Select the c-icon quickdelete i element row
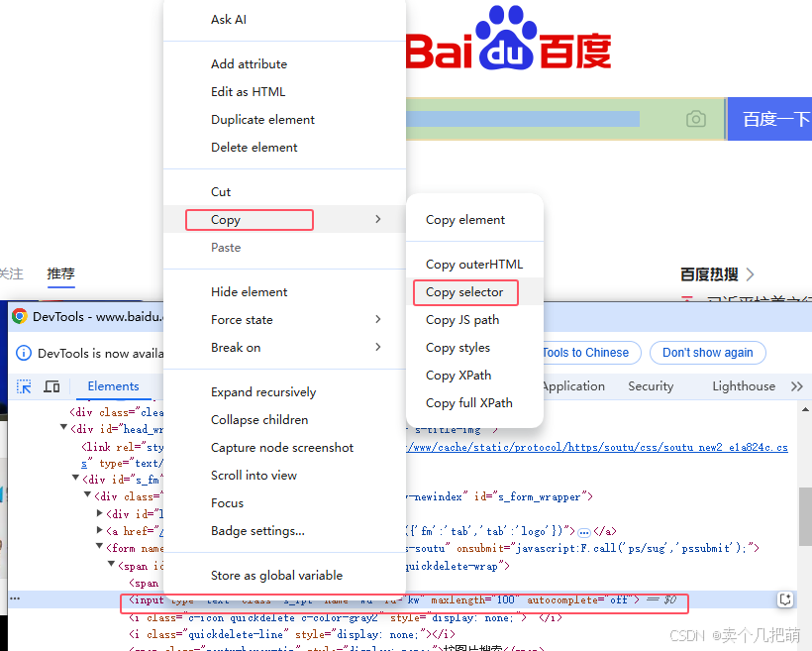The width and height of the screenshot is (812, 651). 346,618
